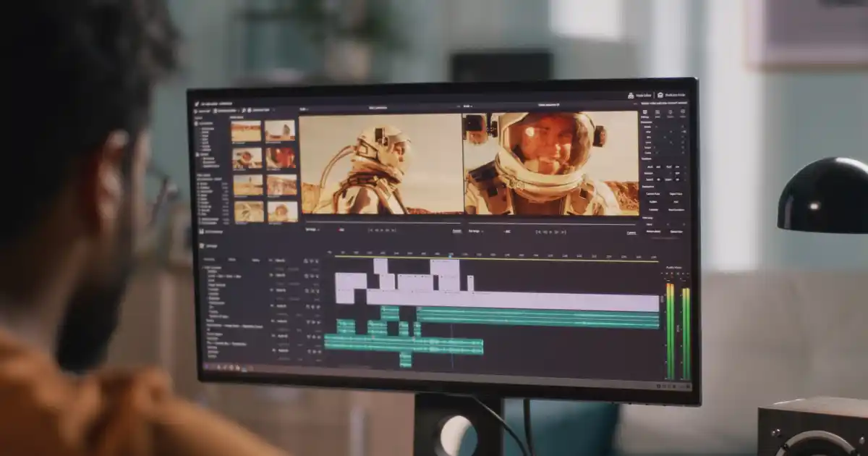This screenshot has width=868, height=456.
Task: Open the mode dropdown above the program monitor
Action: [x=469, y=106]
